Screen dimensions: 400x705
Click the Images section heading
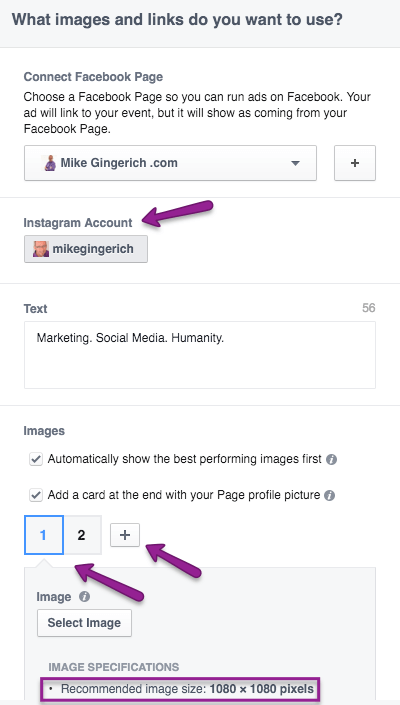(44, 431)
